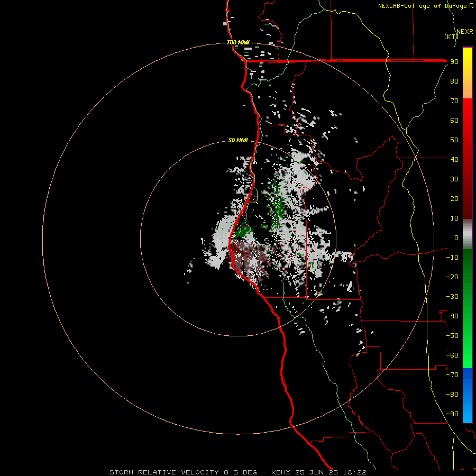Click the Storm Relative Velocity footer caption
Viewport: 476px width, 476px height.
tap(237, 472)
